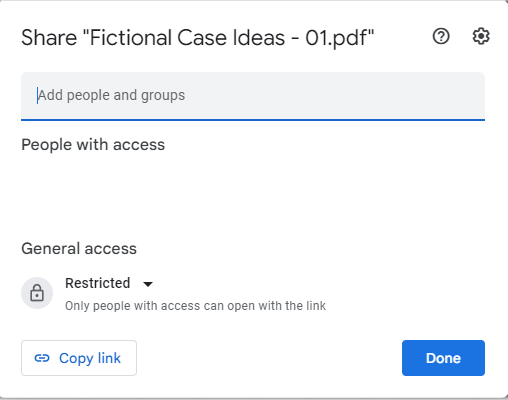The height and width of the screenshot is (400, 508).
Task: Open share settings via the gear icon
Action: pos(481,36)
